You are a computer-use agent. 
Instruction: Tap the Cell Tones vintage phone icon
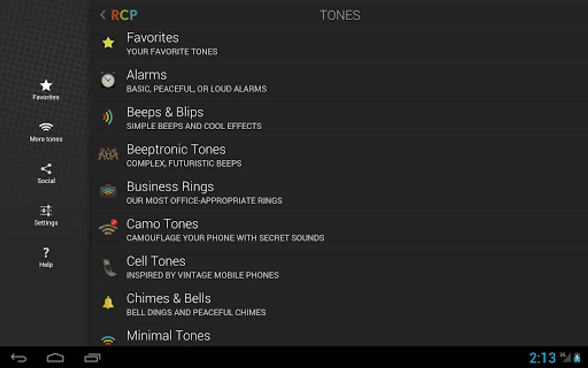109,267
